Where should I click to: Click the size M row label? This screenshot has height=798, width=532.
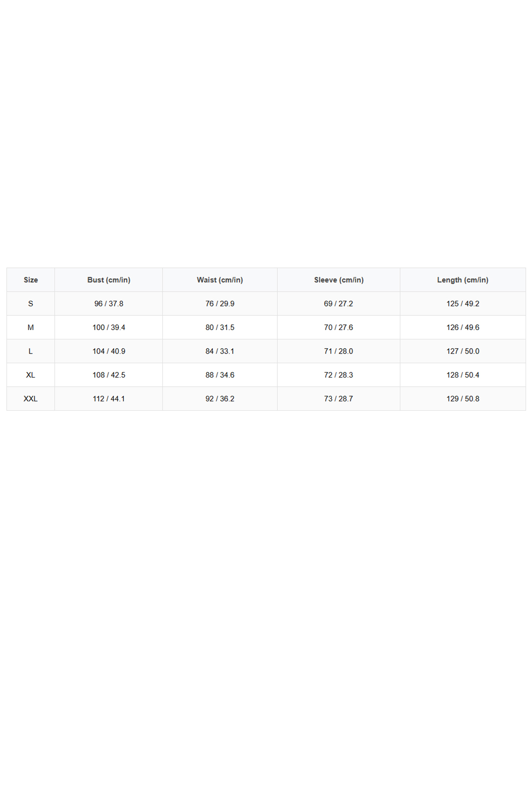(30, 328)
